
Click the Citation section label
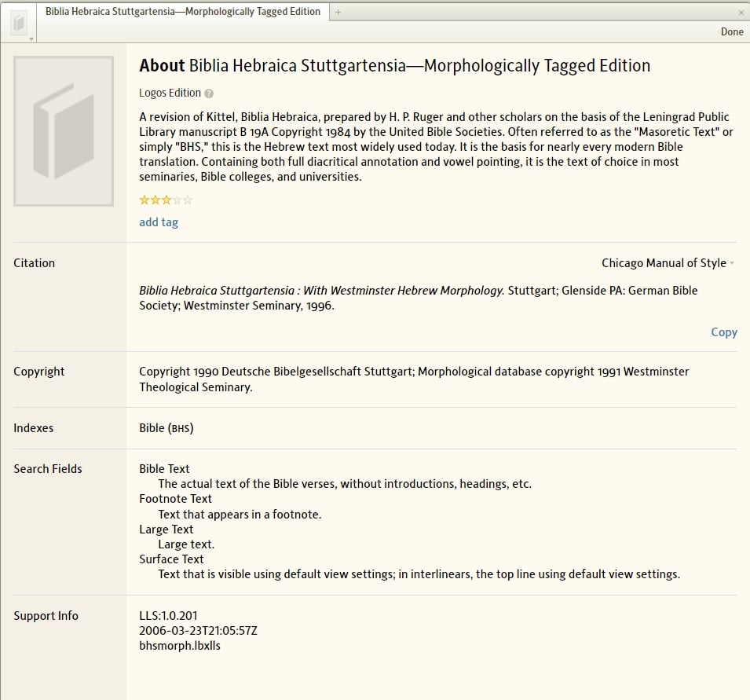coord(34,263)
